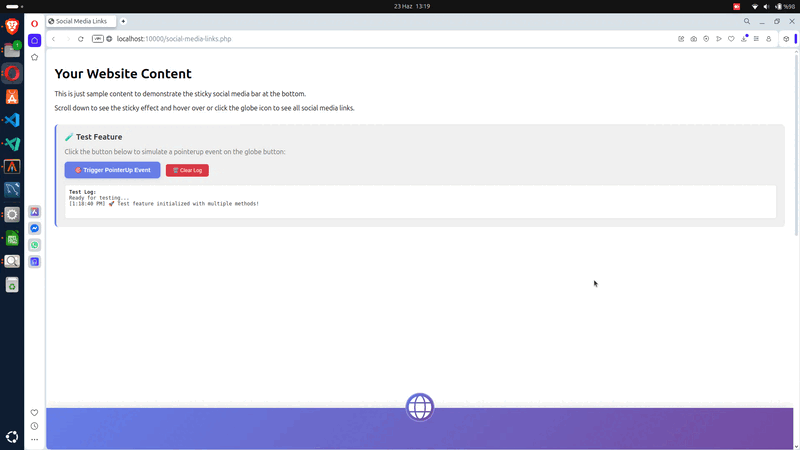
Task: Open Opera from the Ubuntu dock
Action: (12, 73)
